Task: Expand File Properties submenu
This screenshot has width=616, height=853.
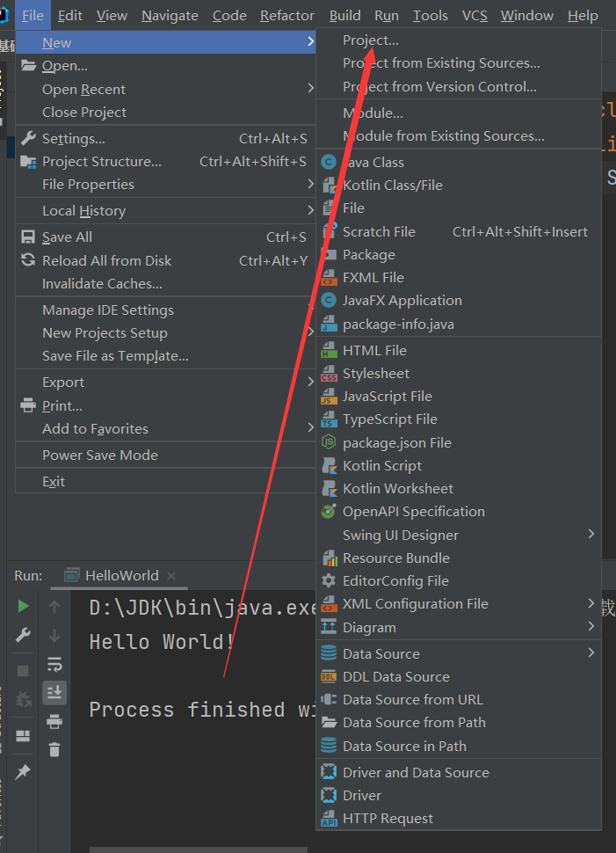Action: [166, 185]
